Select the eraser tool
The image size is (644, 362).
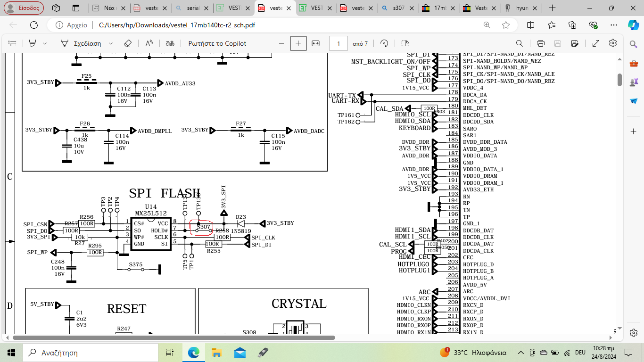(127, 43)
